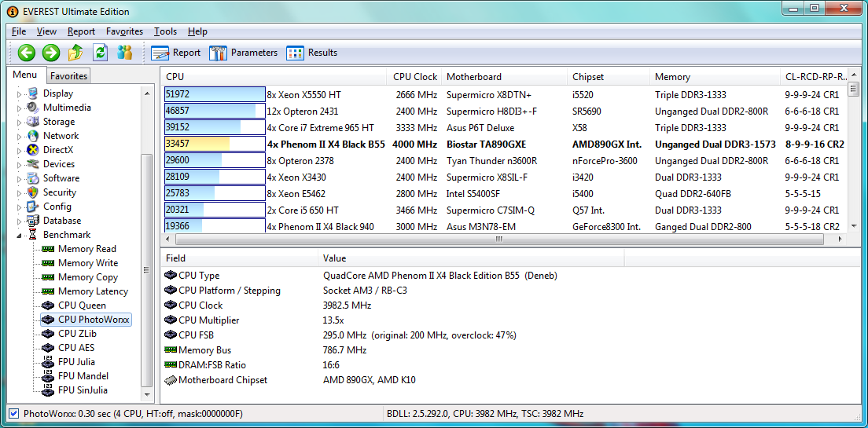Open the Help menu

(x=197, y=31)
